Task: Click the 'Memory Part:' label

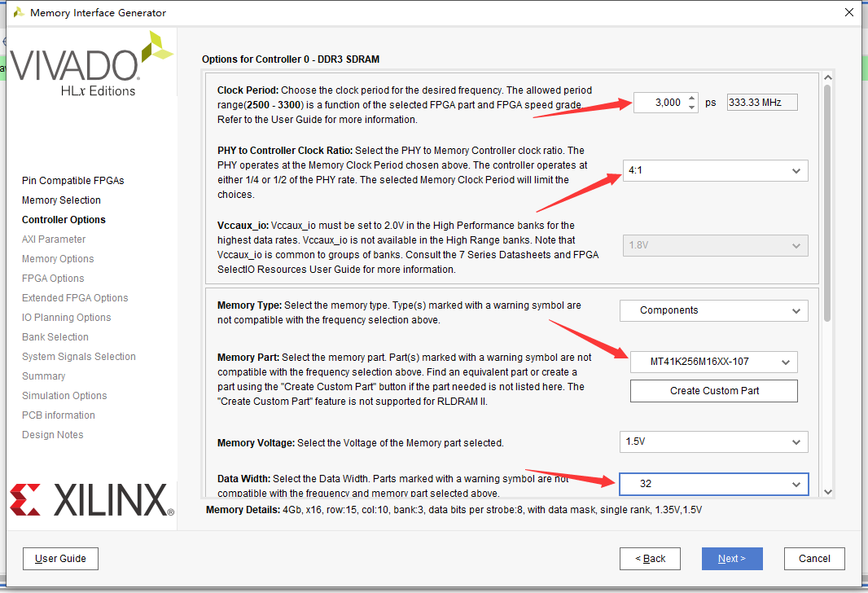Action: click(x=248, y=358)
